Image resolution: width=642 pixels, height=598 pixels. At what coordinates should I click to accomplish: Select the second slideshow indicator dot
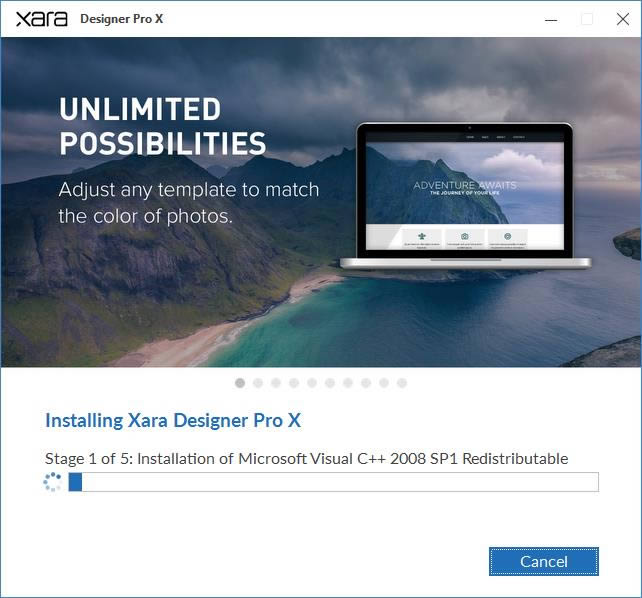pyautogui.click(x=258, y=383)
